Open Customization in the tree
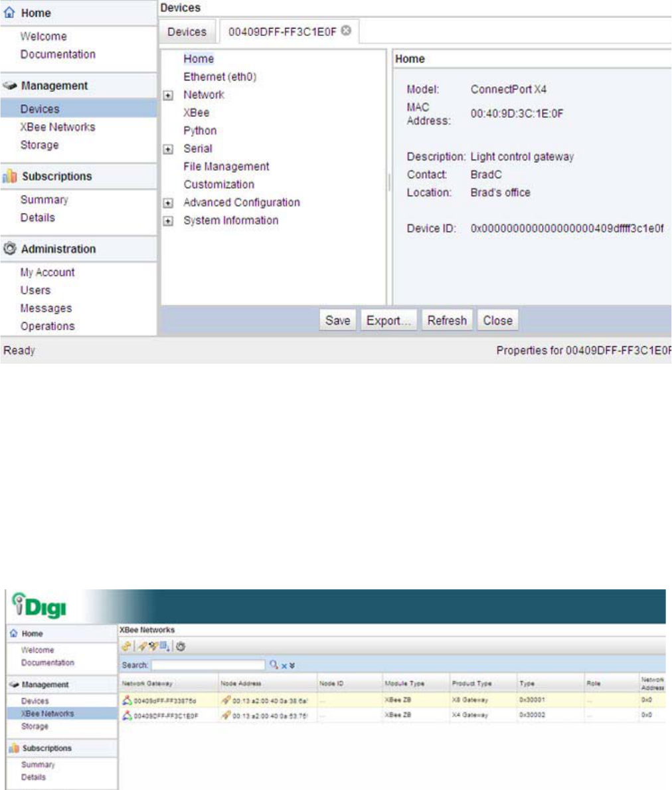Screen dimensions: 672x790 (219, 185)
